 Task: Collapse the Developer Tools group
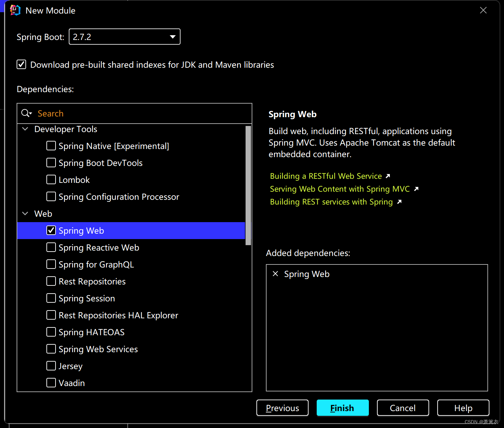tap(25, 129)
